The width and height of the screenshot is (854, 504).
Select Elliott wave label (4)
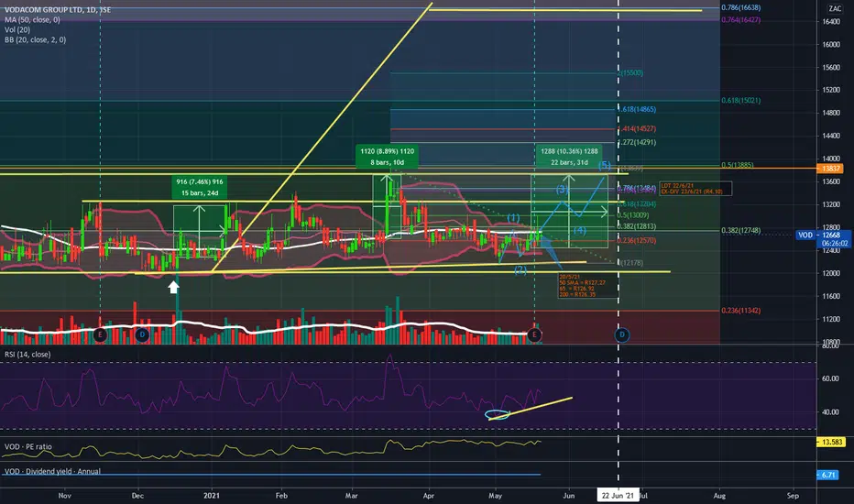tap(579, 231)
